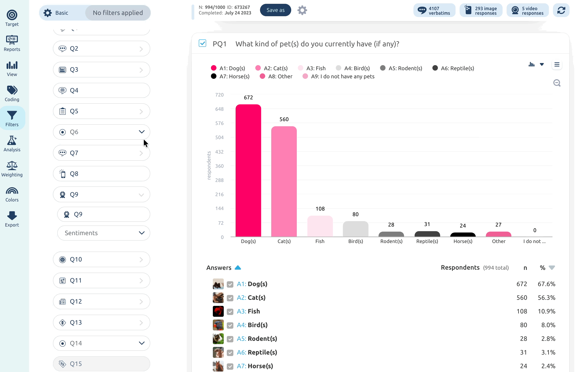Open the 5 video responses button

[x=528, y=10]
